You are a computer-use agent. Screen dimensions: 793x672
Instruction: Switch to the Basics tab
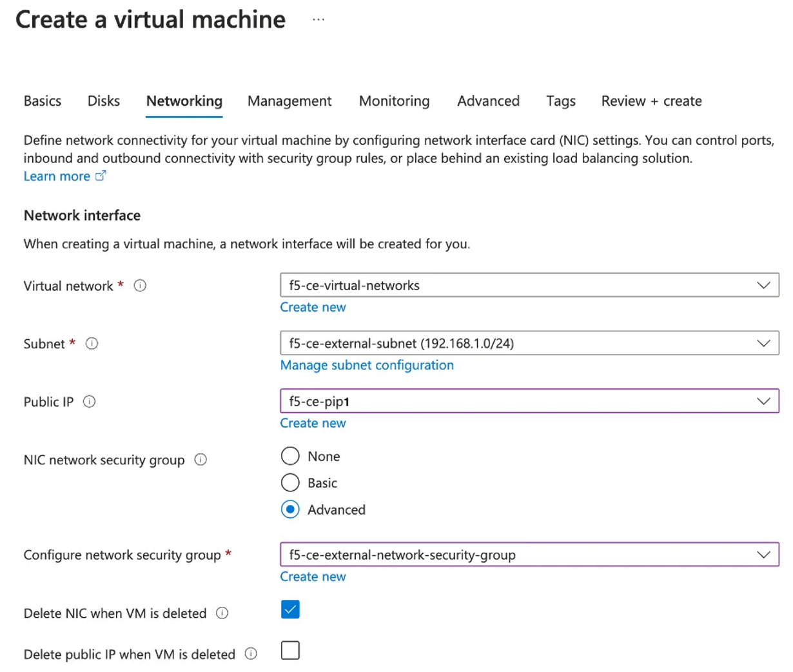pos(42,101)
